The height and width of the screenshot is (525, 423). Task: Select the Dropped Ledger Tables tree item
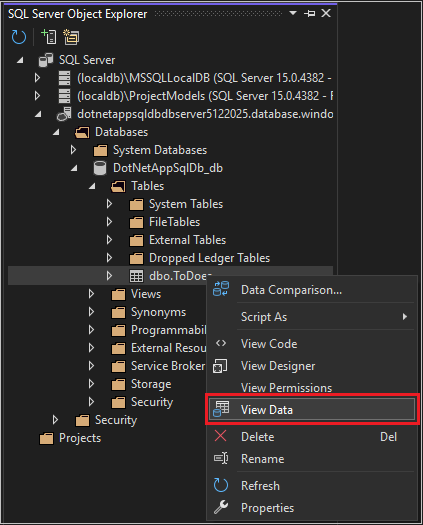click(x=209, y=258)
